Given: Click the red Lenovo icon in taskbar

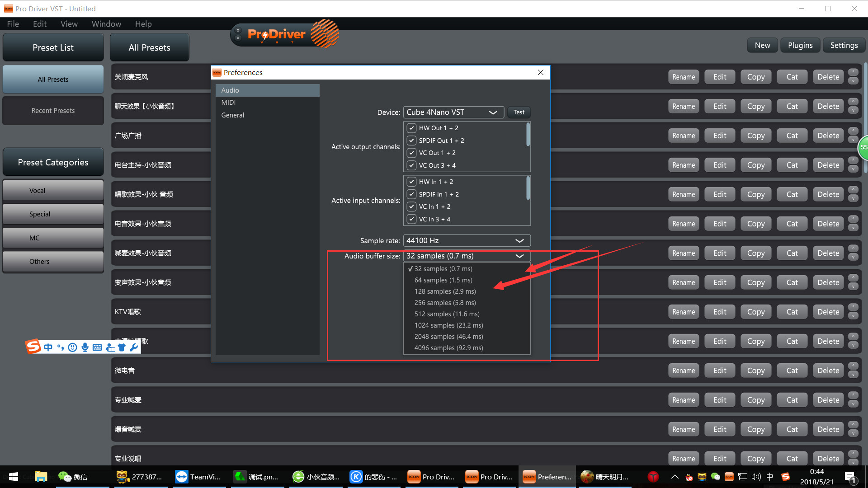Looking at the screenshot, I should tap(653, 477).
